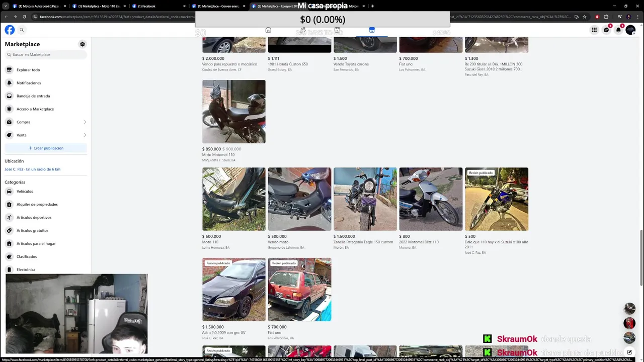The height and width of the screenshot is (362, 644).
Task: Click the Vehículos category icon
Action: click(x=9, y=192)
